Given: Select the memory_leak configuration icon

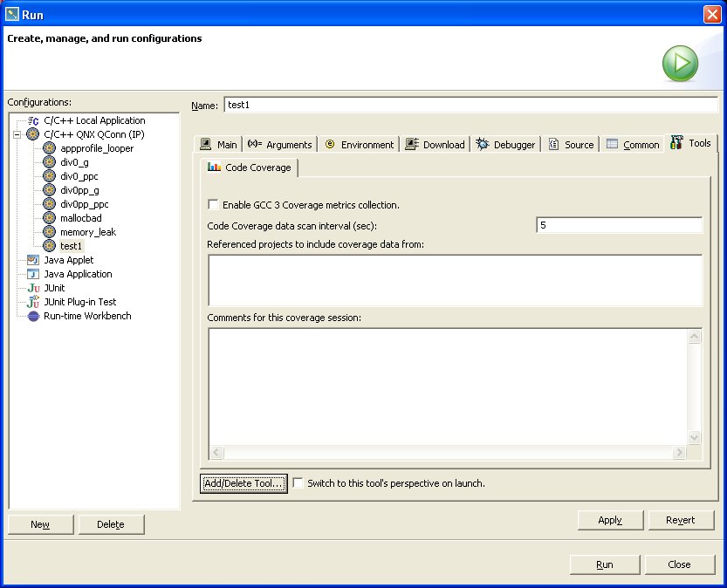Looking at the screenshot, I should 49,232.
